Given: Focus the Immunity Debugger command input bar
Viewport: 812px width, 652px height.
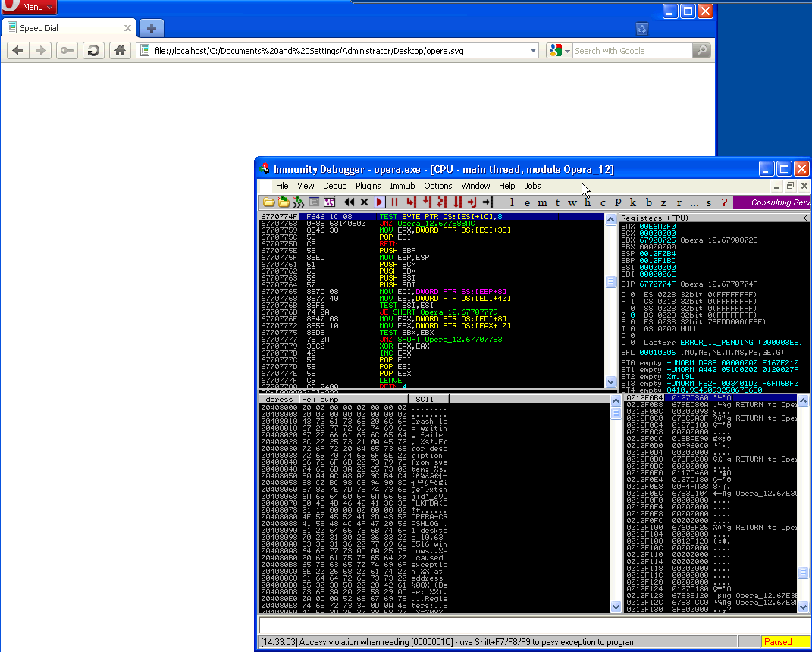Looking at the screenshot, I should pyautogui.click(x=534, y=625).
